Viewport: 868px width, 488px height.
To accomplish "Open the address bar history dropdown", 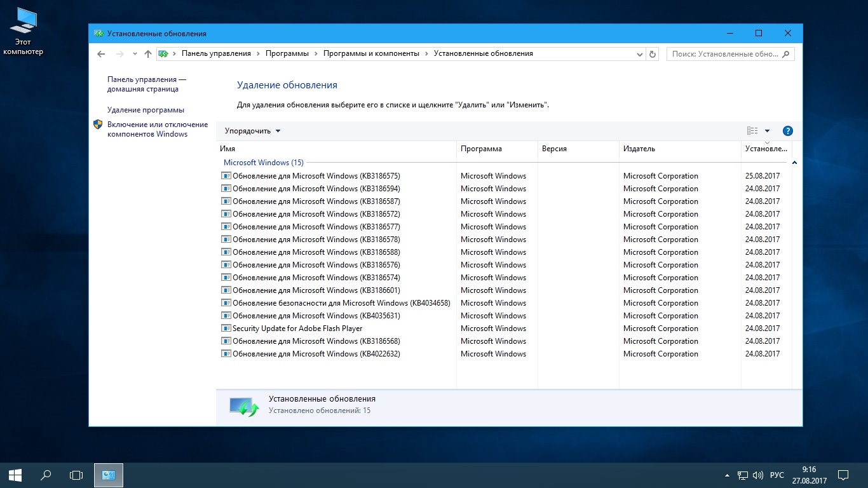I will [x=640, y=54].
